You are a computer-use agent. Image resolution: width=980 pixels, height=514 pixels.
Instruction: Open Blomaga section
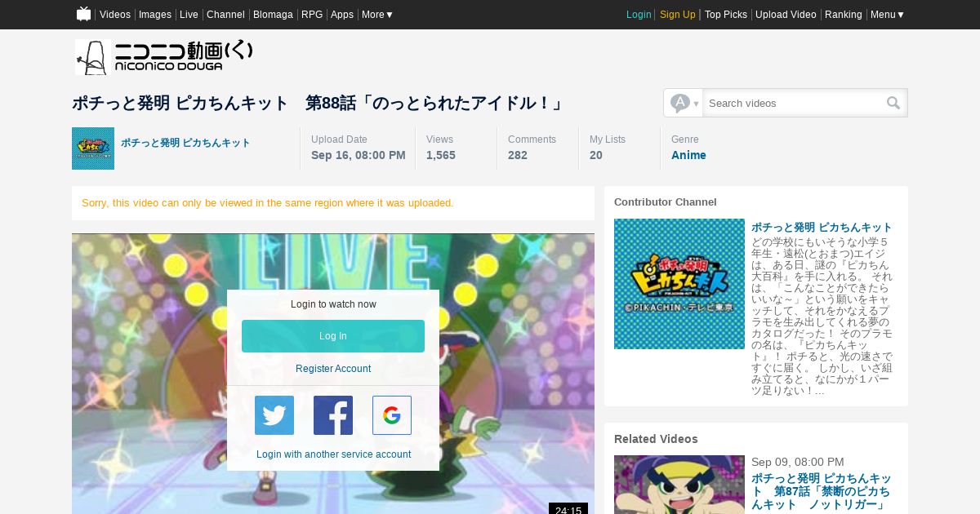click(x=273, y=15)
